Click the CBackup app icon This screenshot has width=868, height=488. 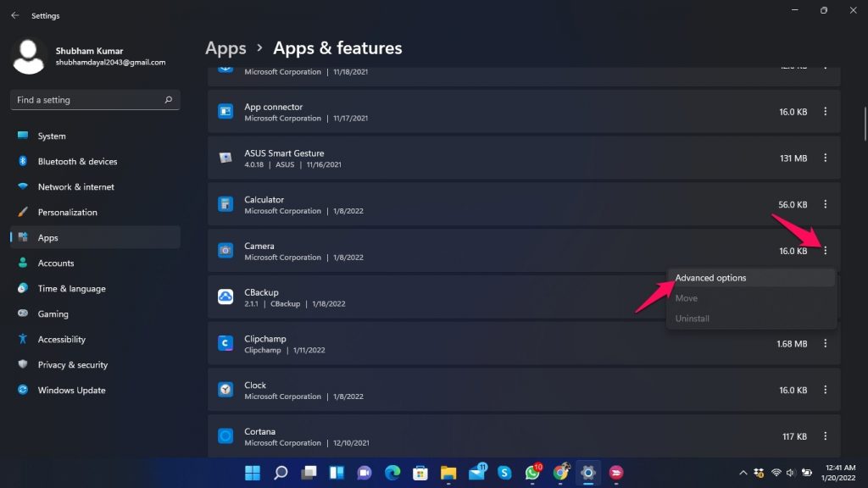225,297
